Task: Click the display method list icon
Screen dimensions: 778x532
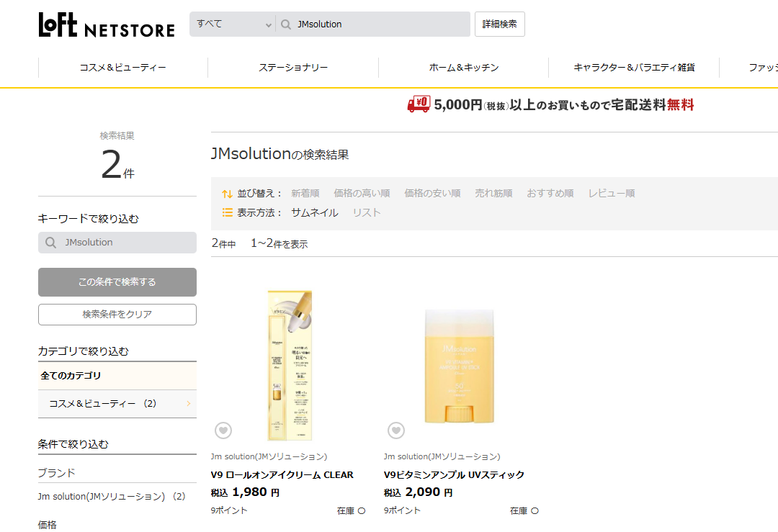Action: [x=227, y=213]
